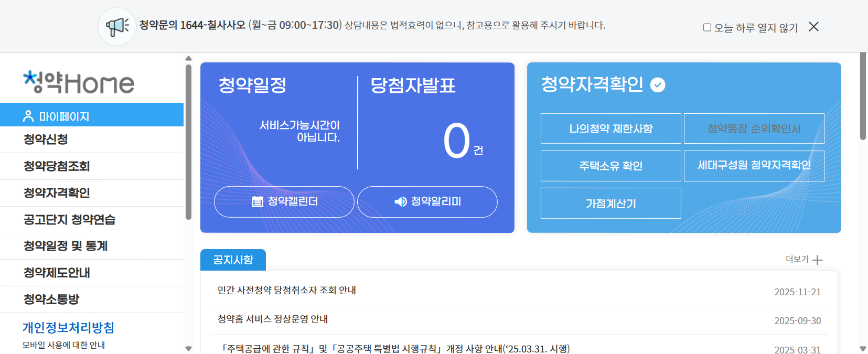The height and width of the screenshot is (354, 868).
Task: Click the checkmark badge beside 청약자격확인
Action: (x=658, y=85)
